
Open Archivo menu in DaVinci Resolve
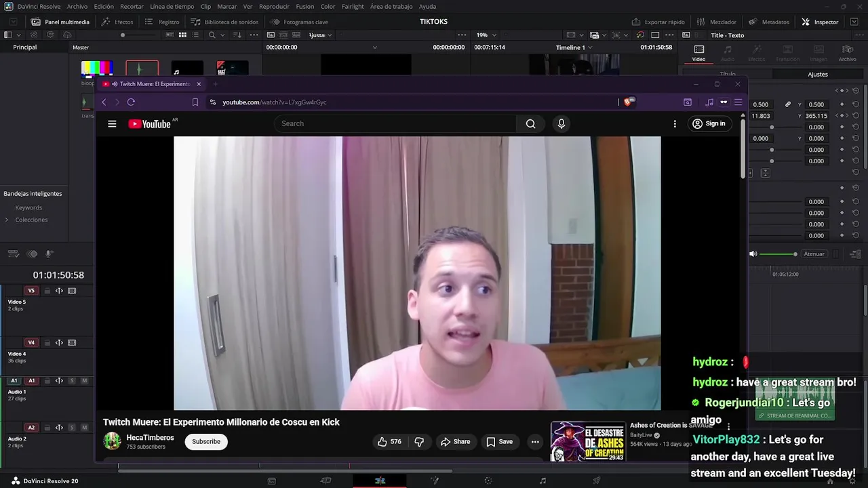77,6
